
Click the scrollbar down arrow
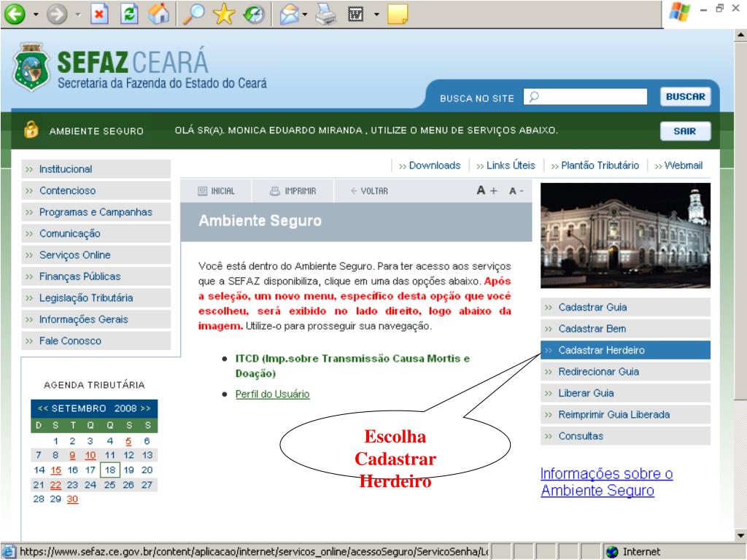[x=741, y=534]
